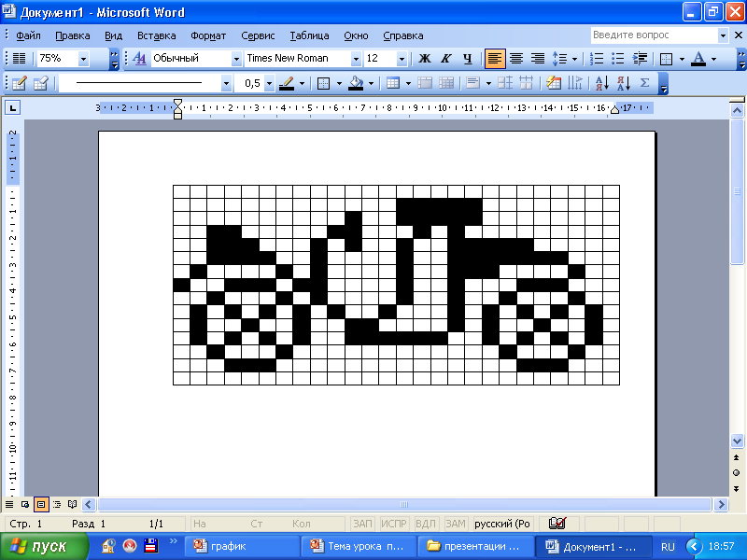This screenshot has height=560, width=747.
Task: Toggle bold formatting (Ж)
Action: point(425,59)
